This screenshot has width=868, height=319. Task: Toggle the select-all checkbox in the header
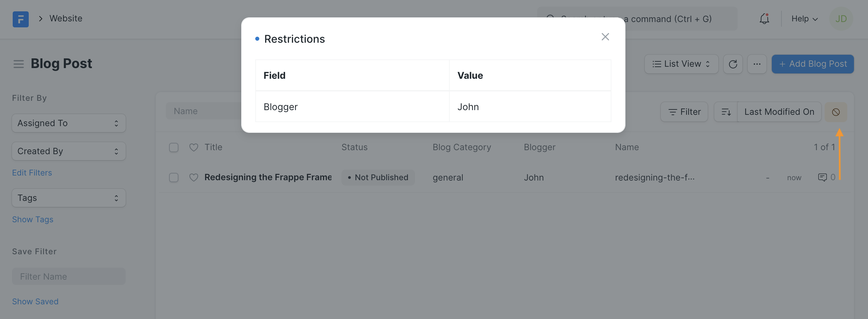(x=173, y=147)
